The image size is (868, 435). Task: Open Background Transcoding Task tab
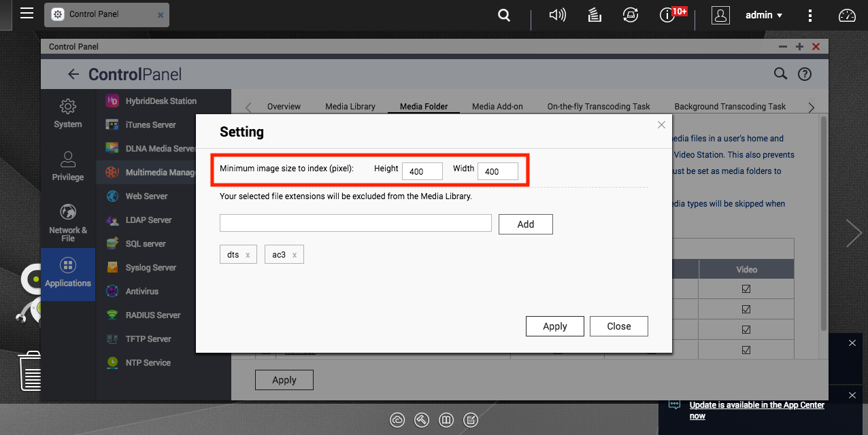tap(730, 107)
